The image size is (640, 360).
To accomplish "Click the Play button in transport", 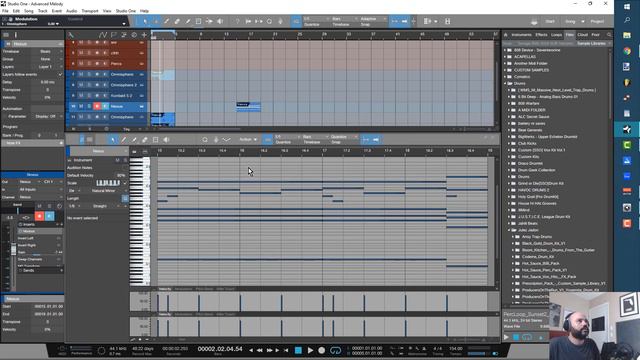I will tap(310, 350).
